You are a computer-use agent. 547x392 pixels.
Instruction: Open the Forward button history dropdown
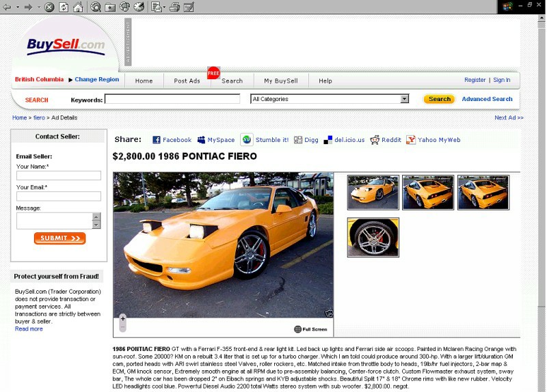(x=39, y=7)
